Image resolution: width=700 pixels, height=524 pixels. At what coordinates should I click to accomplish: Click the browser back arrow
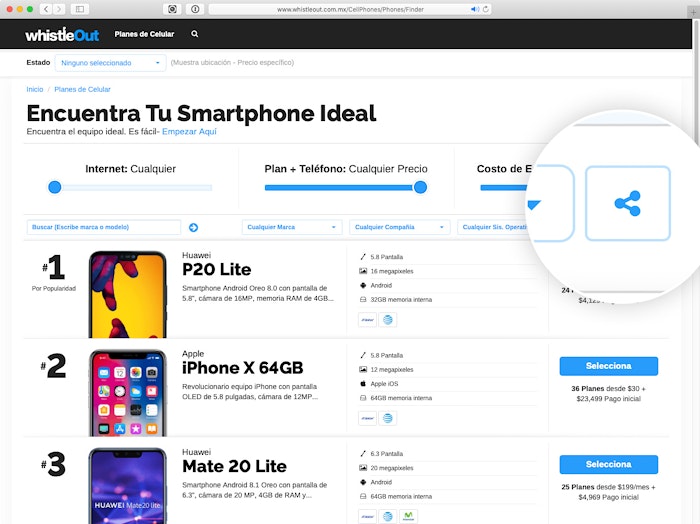tap(46, 9)
